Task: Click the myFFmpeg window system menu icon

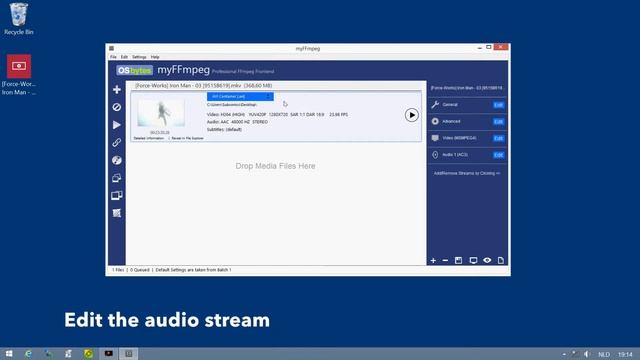Action: [x=111, y=48]
